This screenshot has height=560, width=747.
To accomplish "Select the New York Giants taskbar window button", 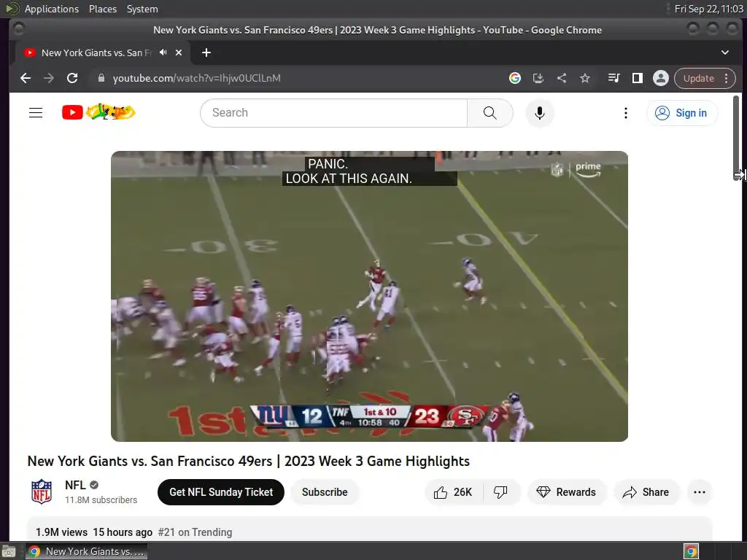I will coord(86,551).
